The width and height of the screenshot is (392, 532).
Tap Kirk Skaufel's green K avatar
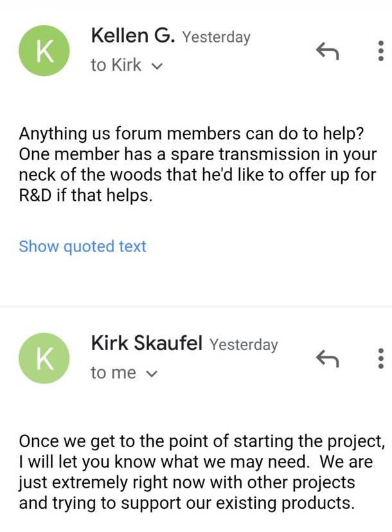pyautogui.click(x=44, y=358)
